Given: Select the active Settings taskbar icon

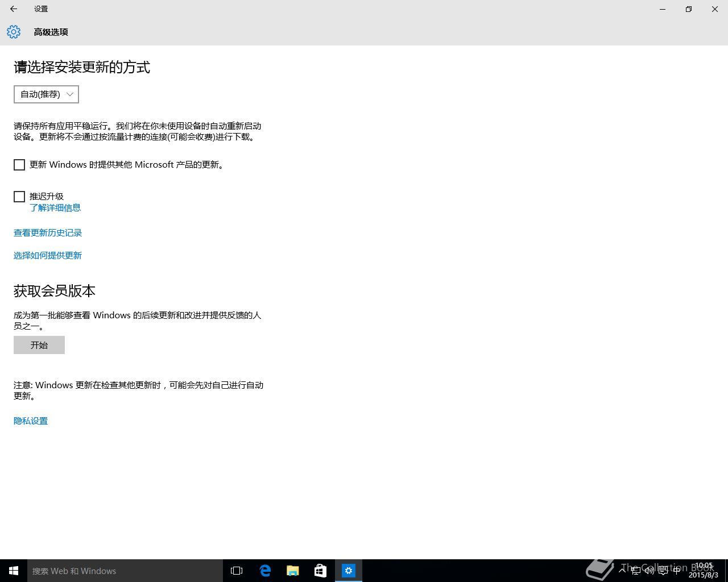Looking at the screenshot, I should (x=349, y=571).
